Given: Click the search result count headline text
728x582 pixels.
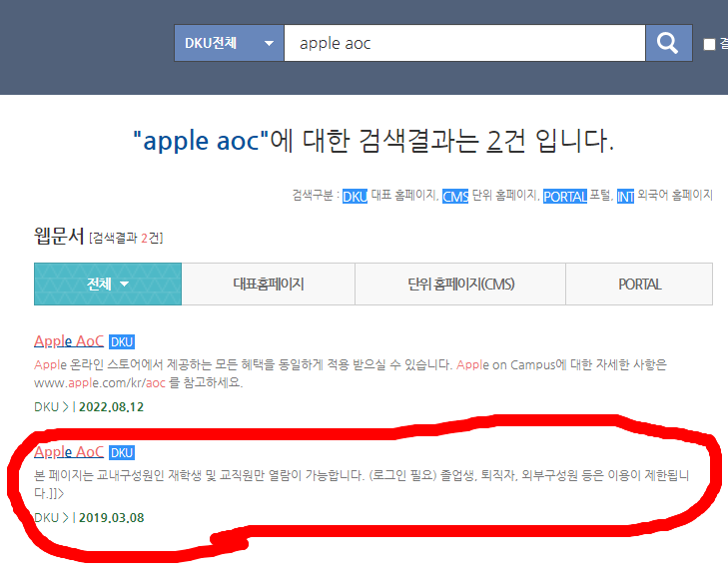Looking at the screenshot, I should (x=373, y=141).
